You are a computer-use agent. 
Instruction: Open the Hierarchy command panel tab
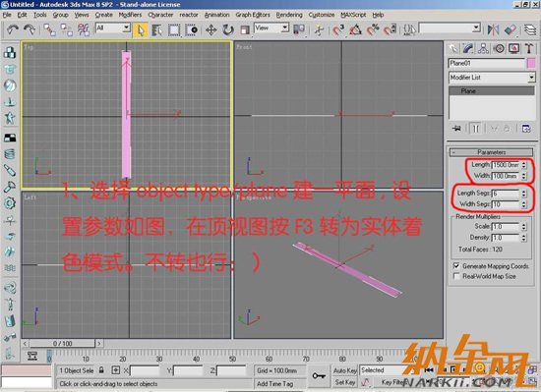tap(483, 48)
